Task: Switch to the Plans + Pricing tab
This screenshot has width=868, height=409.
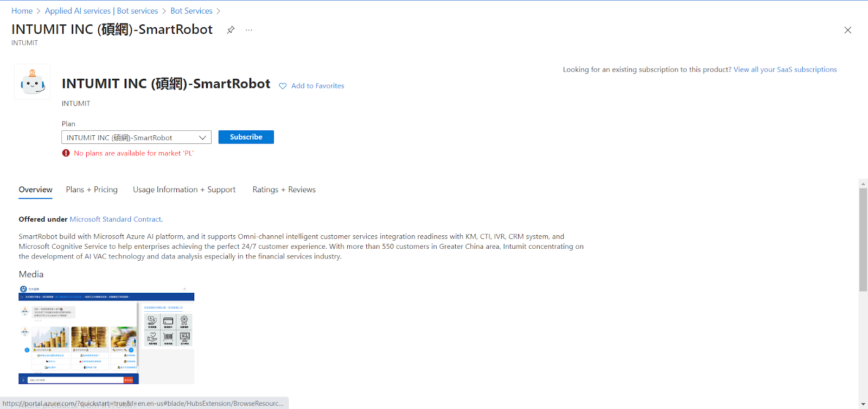Action: point(92,190)
